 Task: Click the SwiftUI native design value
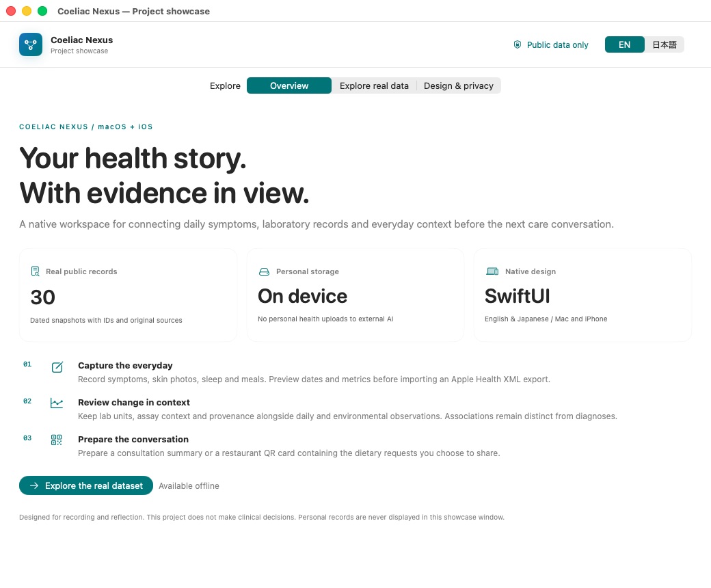(x=518, y=296)
